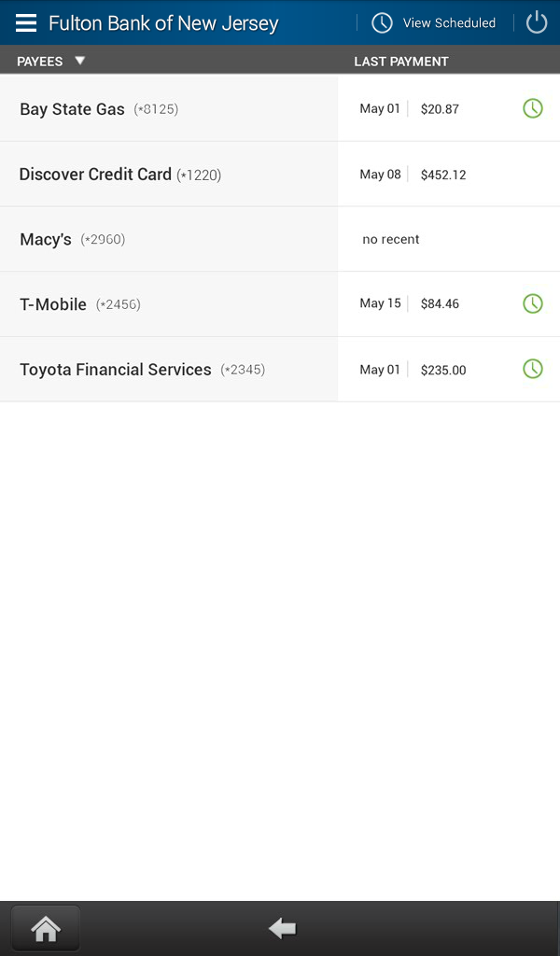
Task: Click the green clock icon beside Bay State Gas
Action: (x=533, y=108)
